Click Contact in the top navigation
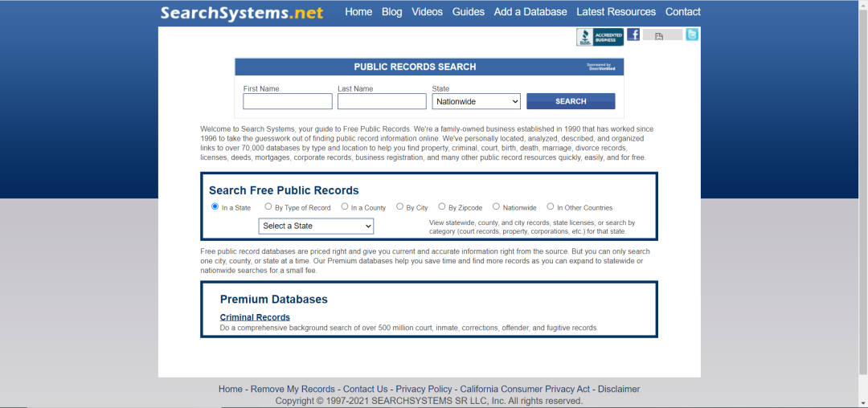 pos(682,11)
